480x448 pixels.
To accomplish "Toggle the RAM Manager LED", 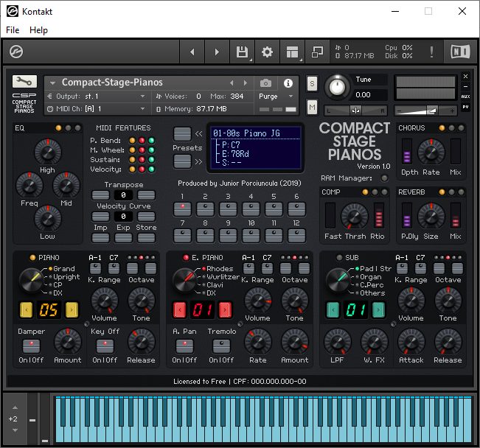I will click(384, 178).
